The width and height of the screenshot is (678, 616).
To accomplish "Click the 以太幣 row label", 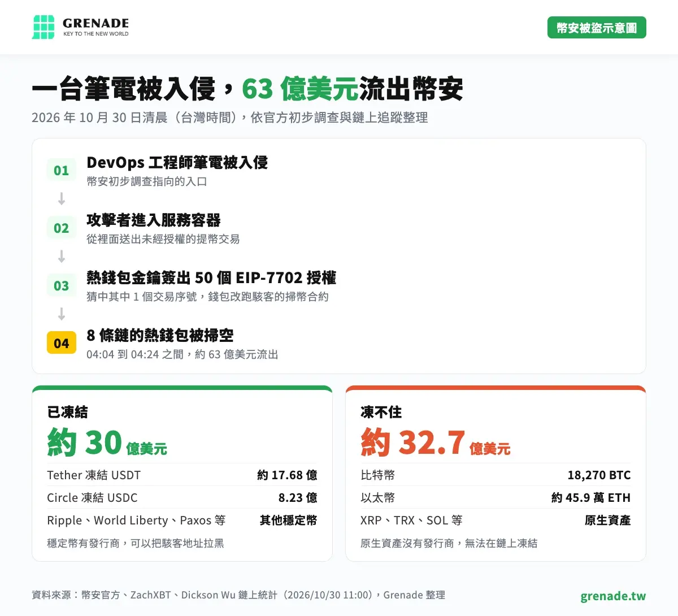I will (x=378, y=498).
